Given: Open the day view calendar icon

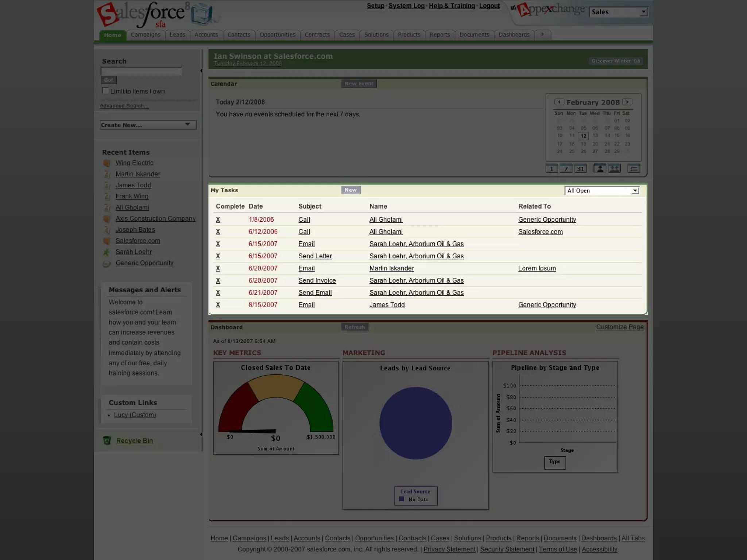Looking at the screenshot, I should tap(551, 169).
